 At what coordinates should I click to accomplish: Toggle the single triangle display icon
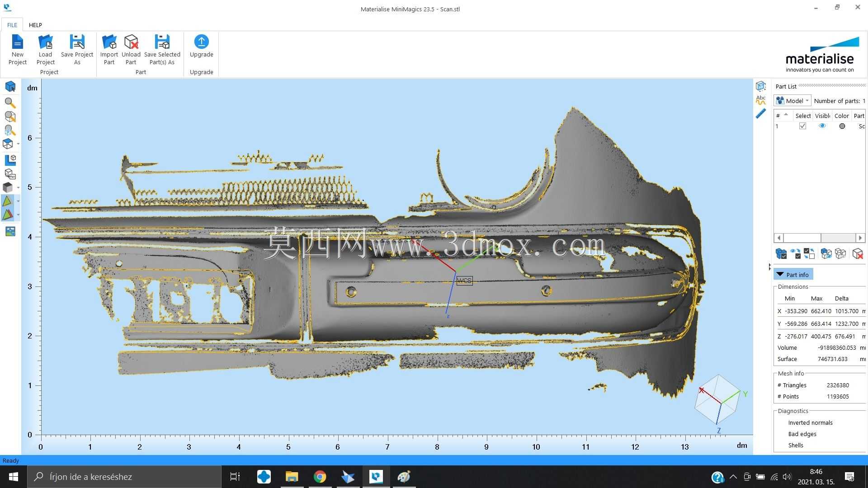[7, 201]
